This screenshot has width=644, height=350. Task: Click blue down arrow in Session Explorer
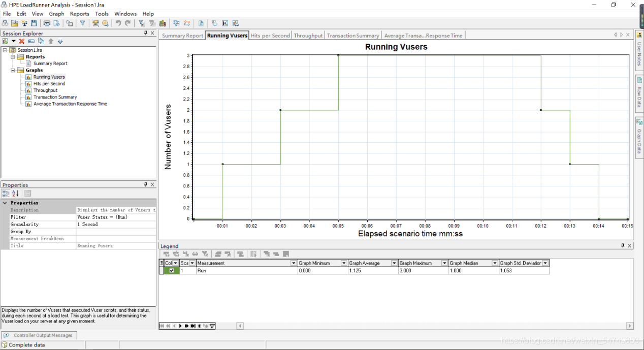[x=60, y=41]
